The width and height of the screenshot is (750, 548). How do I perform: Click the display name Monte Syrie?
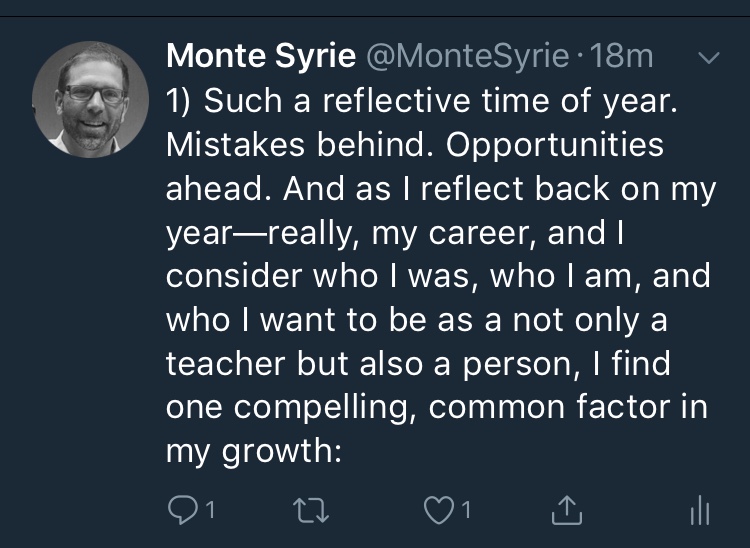[x=260, y=56]
